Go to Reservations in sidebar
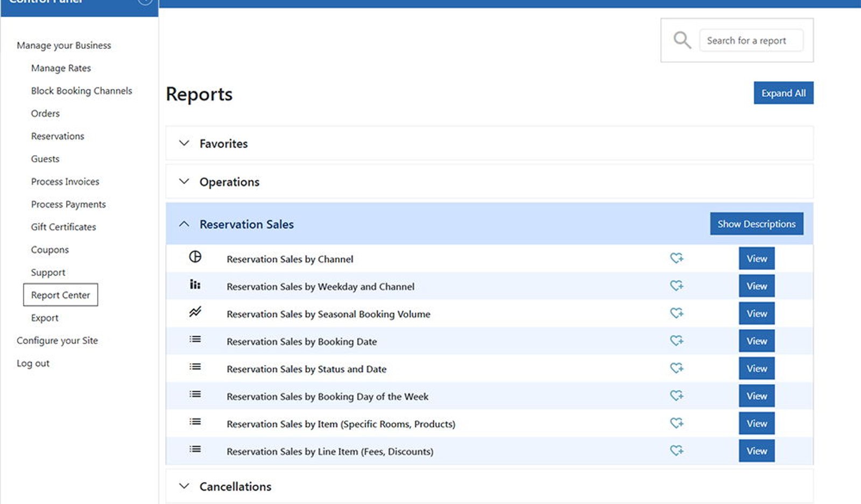The width and height of the screenshot is (861, 504). pyautogui.click(x=58, y=136)
